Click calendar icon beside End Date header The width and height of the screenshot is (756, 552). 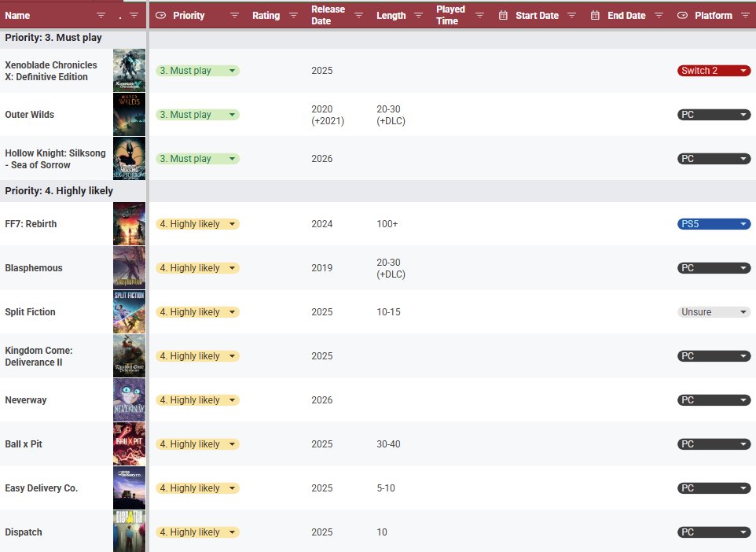click(x=595, y=16)
